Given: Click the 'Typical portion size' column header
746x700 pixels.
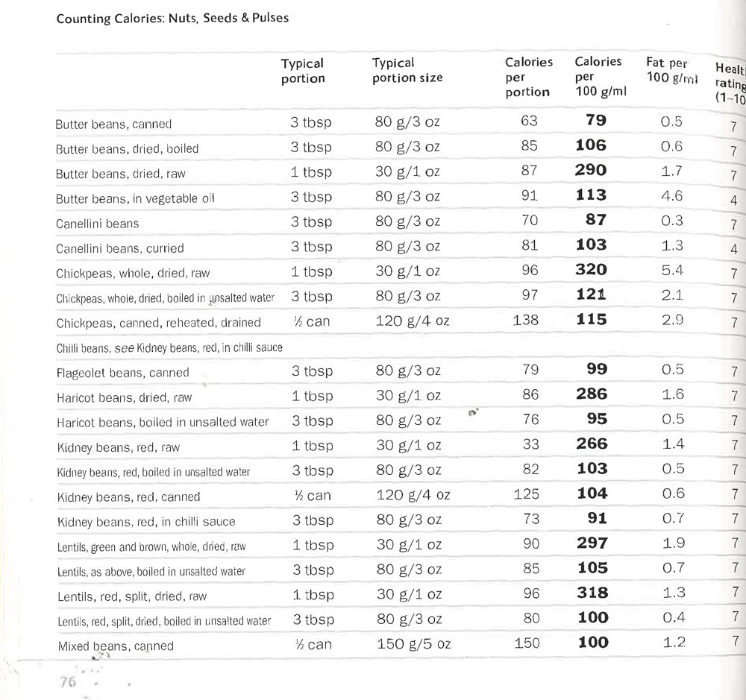Looking at the screenshot, I should click(407, 70).
